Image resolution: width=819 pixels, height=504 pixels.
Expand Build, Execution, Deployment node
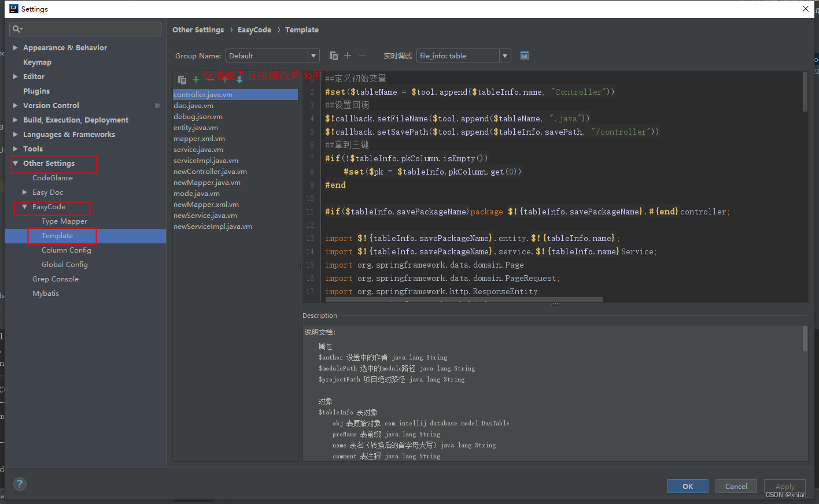(16, 120)
